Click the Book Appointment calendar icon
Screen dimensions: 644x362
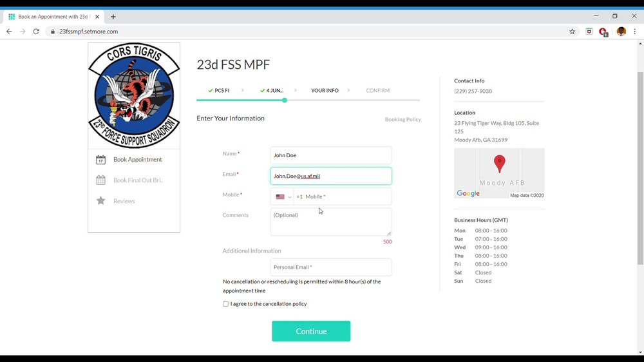[x=101, y=160]
